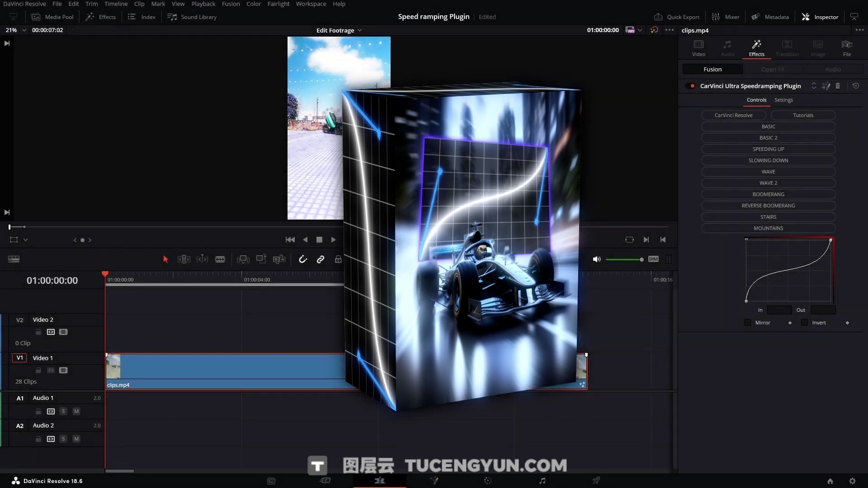Toggle the Snapping magnet icon
The image size is (868, 488).
click(302, 259)
